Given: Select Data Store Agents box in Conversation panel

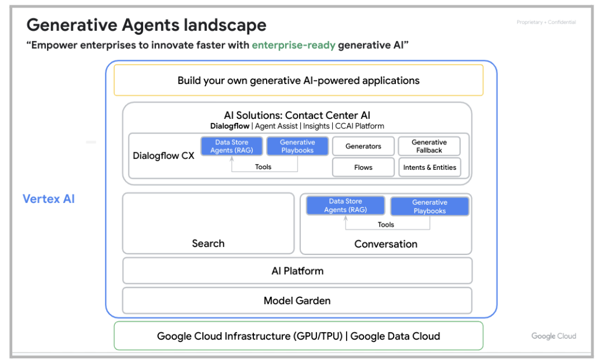Looking at the screenshot, I should coord(345,206).
